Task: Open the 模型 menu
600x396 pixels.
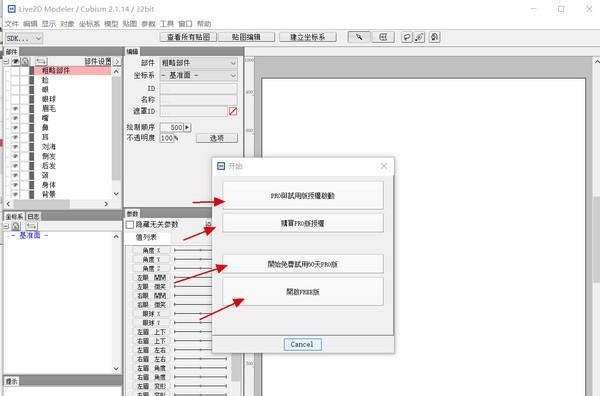Action: coord(111,24)
